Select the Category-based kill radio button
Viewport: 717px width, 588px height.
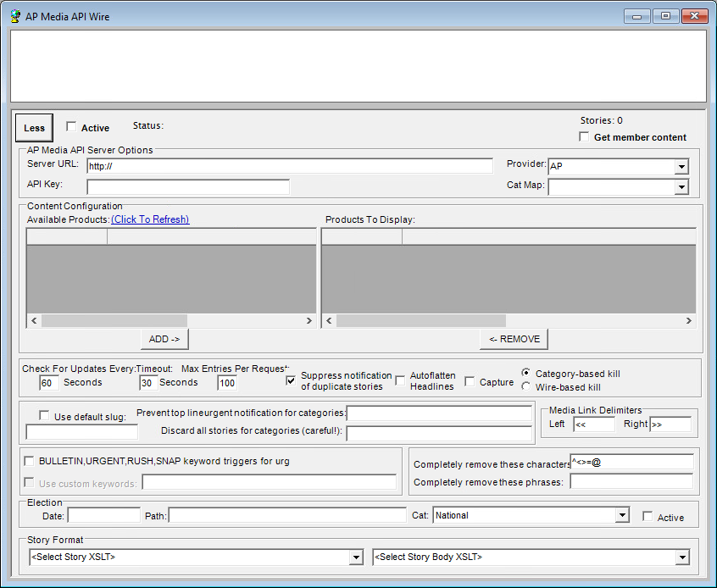(525, 373)
